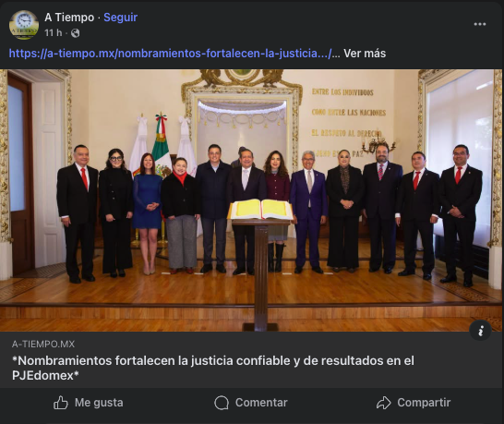Click the A-TIEMPO.MX source domain label
This screenshot has width=504, height=424.
43,345
